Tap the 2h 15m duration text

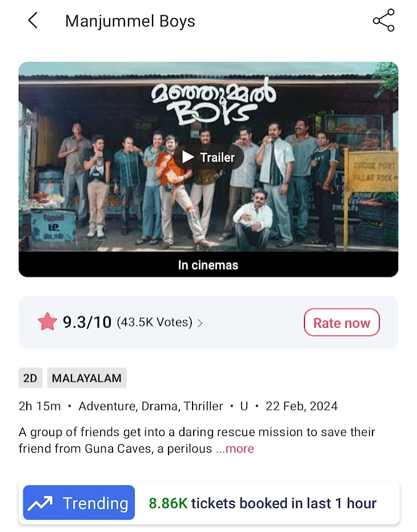click(x=40, y=406)
